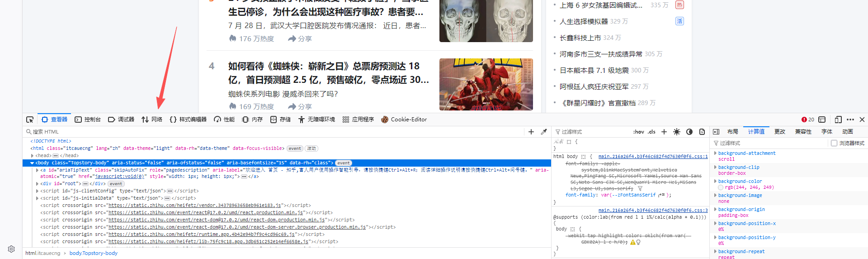Image resolution: width=868 pixels, height=259 pixels.
Task: Toggle light color scheme simulation
Action: click(677, 132)
